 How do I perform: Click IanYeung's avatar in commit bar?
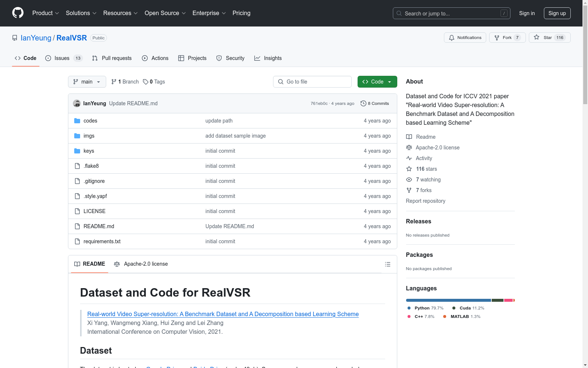point(77,103)
